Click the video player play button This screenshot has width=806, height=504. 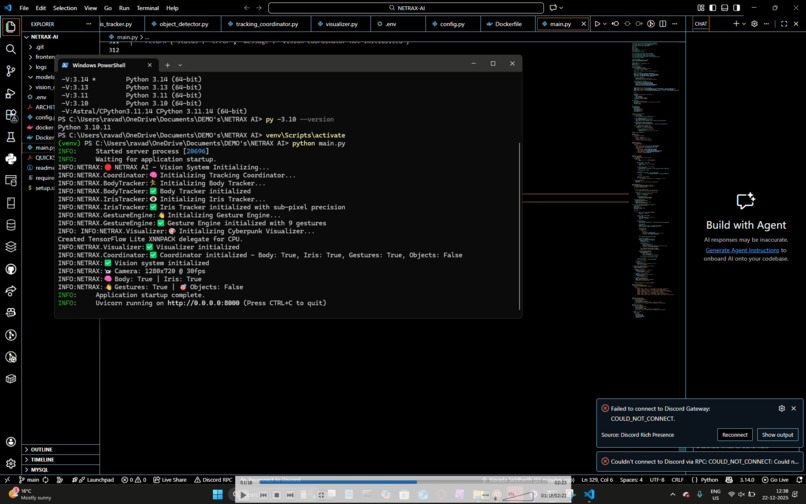(x=243, y=495)
